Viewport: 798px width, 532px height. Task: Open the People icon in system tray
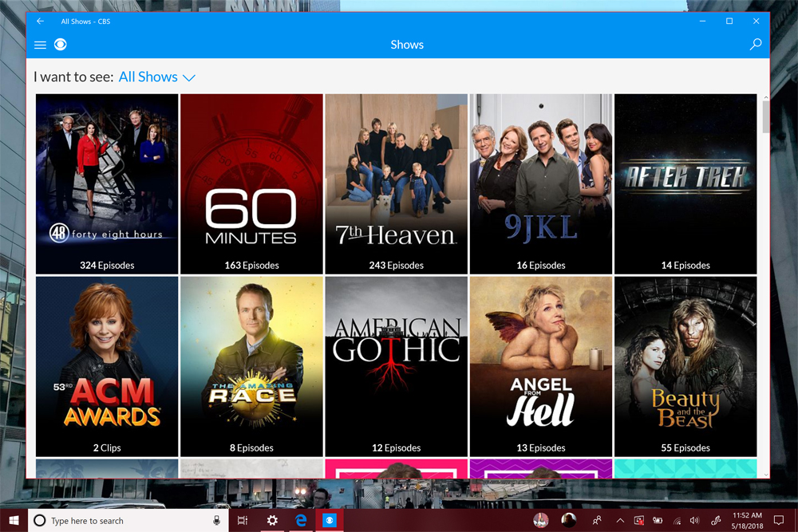pyautogui.click(x=597, y=520)
